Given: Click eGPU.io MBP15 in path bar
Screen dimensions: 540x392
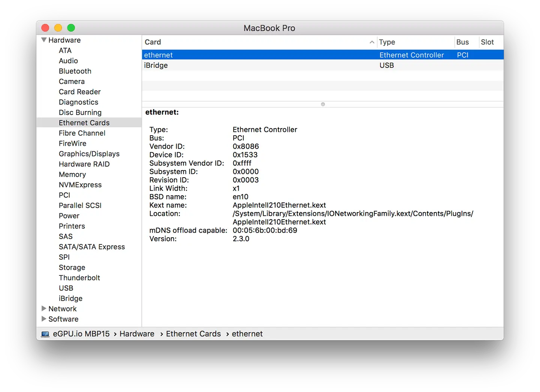Looking at the screenshot, I should click(81, 334).
